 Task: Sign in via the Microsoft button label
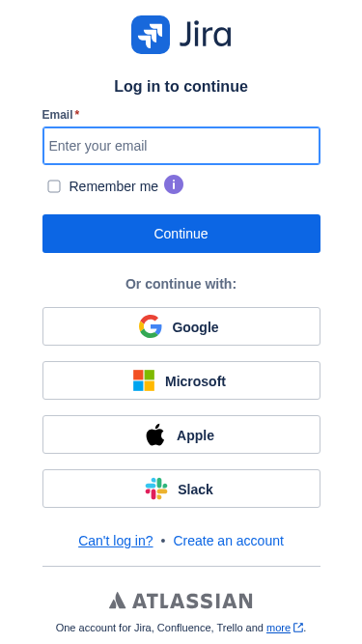pos(195,381)
